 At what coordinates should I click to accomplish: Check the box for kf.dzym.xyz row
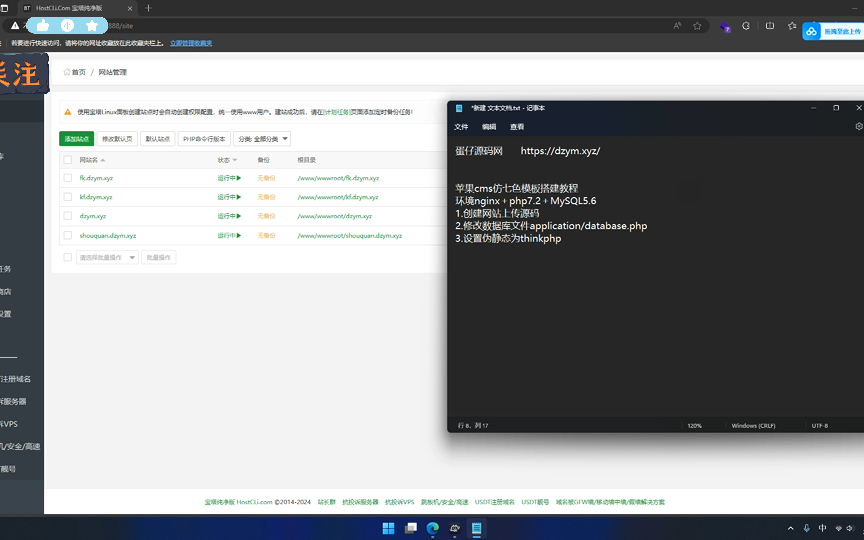[x=68, y=197]
